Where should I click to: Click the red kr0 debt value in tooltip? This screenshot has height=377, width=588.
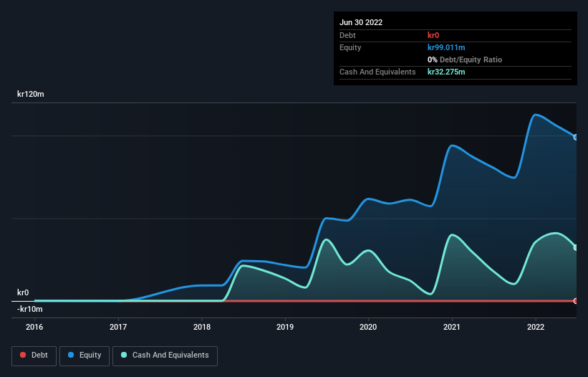tap(433, 35)
